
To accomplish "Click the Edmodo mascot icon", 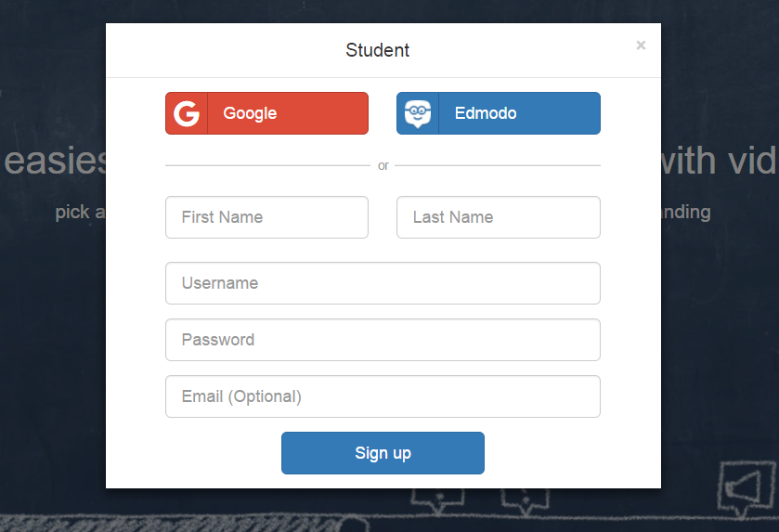I will click(418, 113).
